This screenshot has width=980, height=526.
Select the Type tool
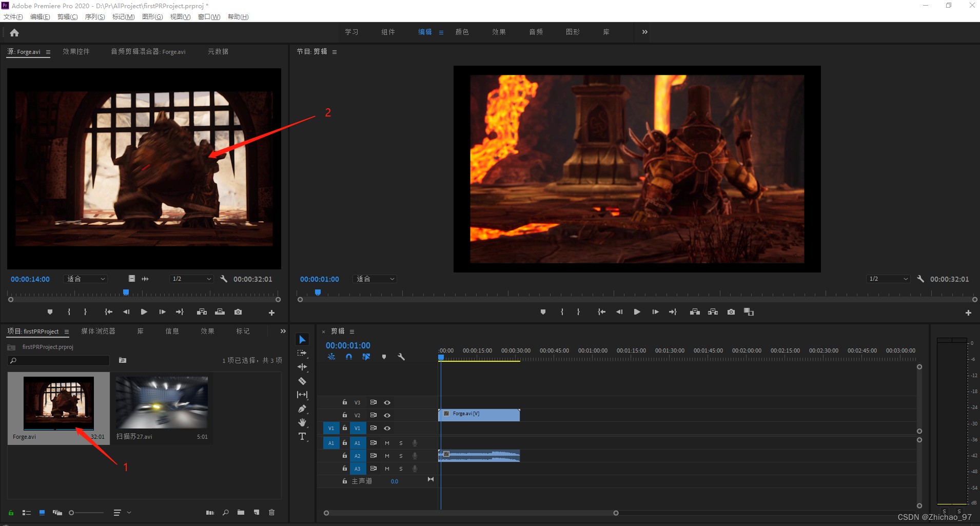(302, 436)
